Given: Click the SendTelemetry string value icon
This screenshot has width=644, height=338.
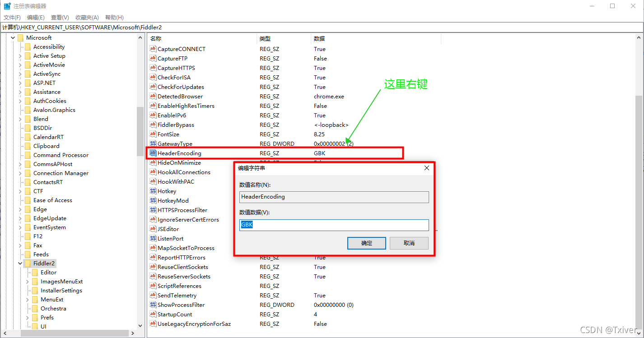Looking at the screenshot, I should pyautogui.click(x=153, y=295).
